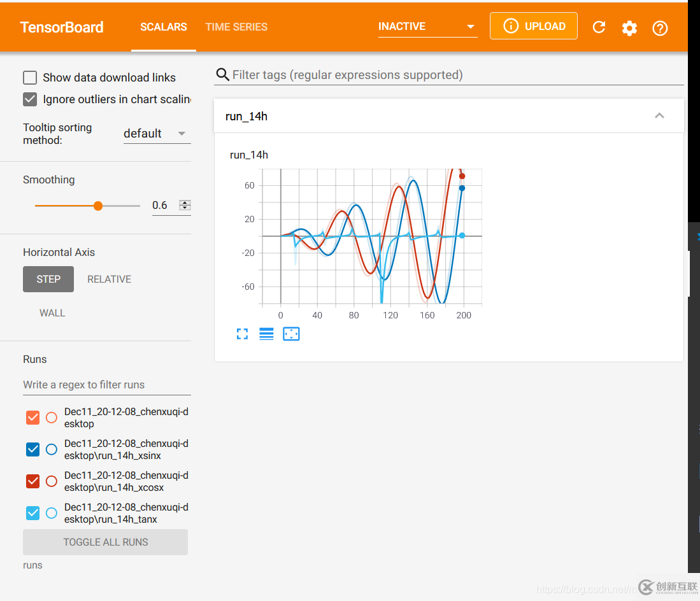Screen dimensions: 700x601
Task: Select the SCALARS tab
Action: pos(164,27)
